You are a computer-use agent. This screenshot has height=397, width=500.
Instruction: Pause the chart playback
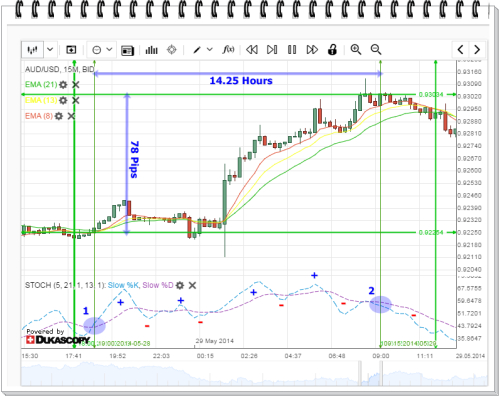(x=292, y=50)
